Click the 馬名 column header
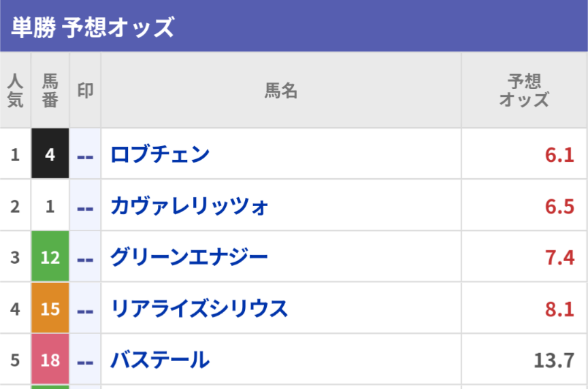Viewport: 588px width, 389px height. (281, 90)
